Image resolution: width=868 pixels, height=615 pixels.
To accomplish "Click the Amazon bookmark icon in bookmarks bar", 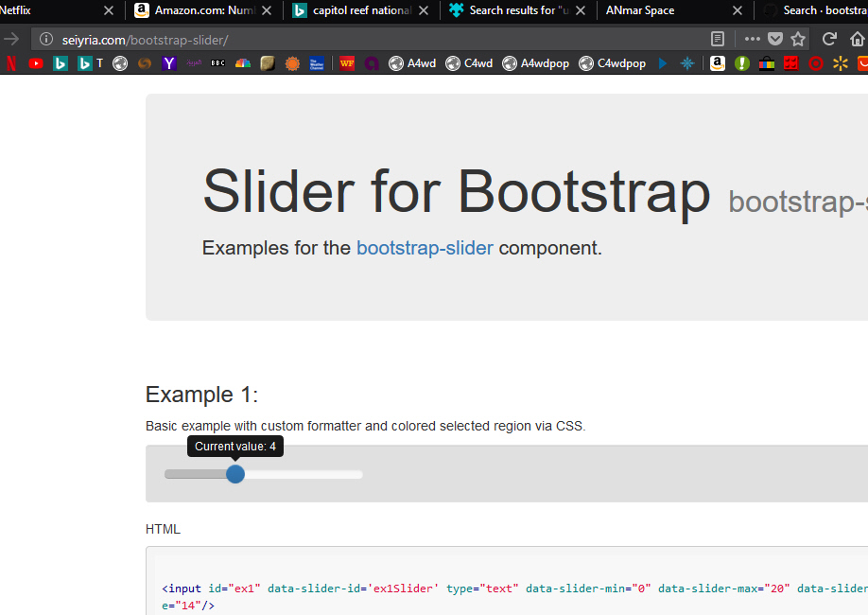I will pos(718,63).
